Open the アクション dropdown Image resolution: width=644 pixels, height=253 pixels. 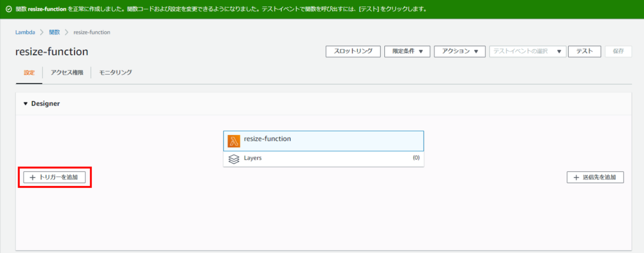tap(459, 51)
